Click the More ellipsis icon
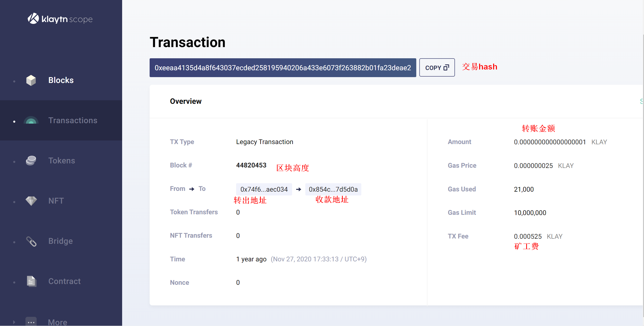This screenshot has width=644, height=326. 31,322
